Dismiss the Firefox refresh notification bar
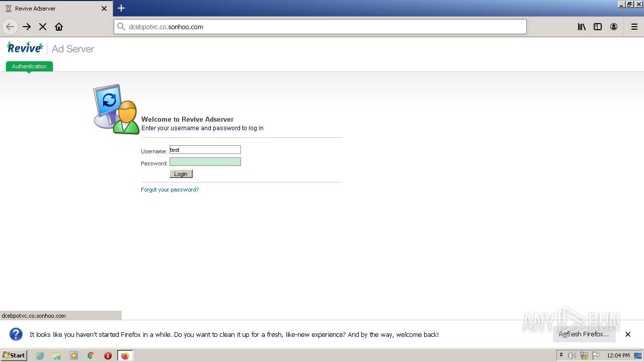Image resolution: width=644 pixels, height=362 pixels. 628,334
